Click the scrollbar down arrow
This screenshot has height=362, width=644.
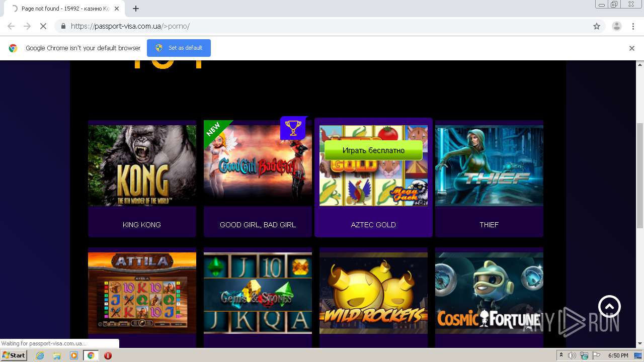[640, 344]
